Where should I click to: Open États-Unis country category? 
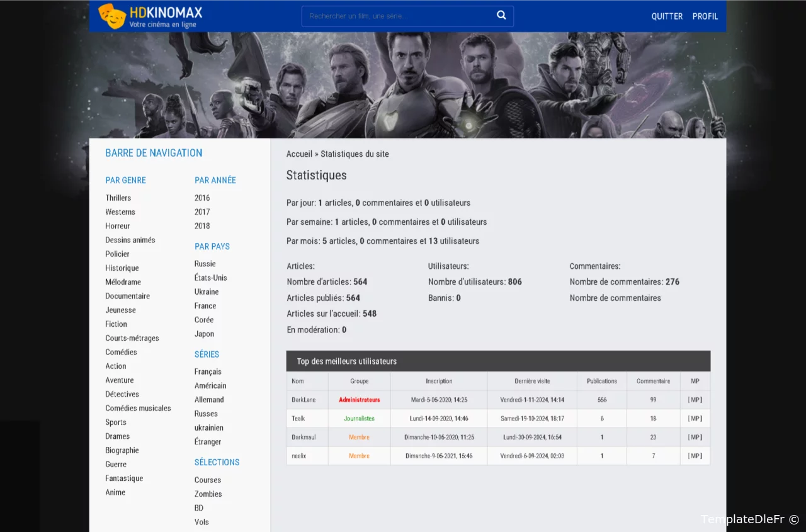211,278
